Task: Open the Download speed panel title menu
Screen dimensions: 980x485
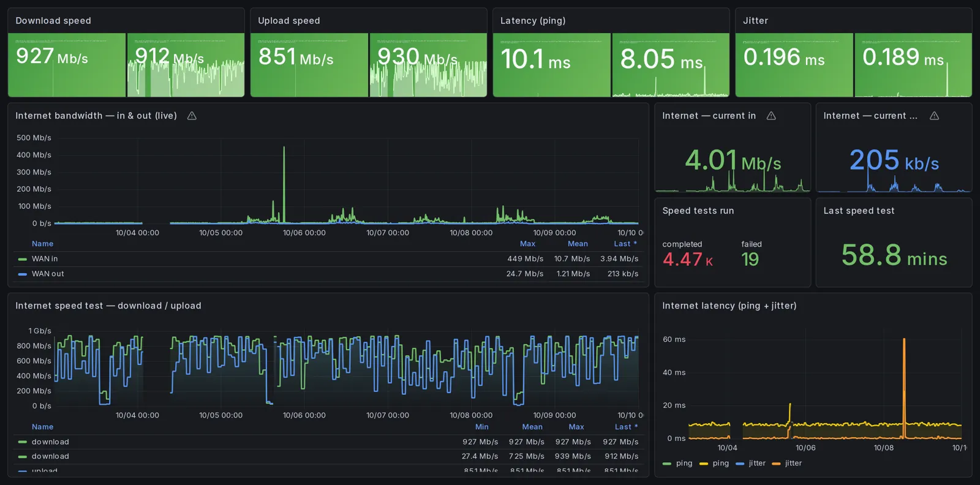Action: [53, 21]
